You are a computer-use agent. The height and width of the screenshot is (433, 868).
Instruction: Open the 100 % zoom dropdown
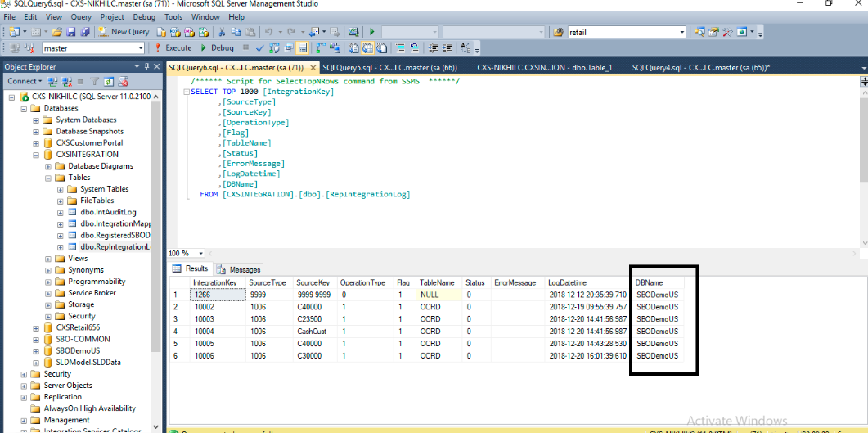200,253
